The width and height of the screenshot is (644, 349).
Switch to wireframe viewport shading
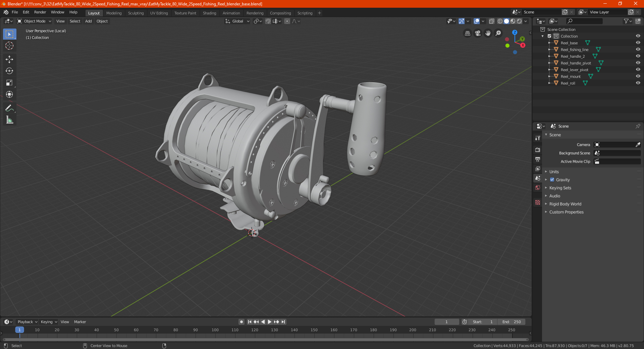500,21
